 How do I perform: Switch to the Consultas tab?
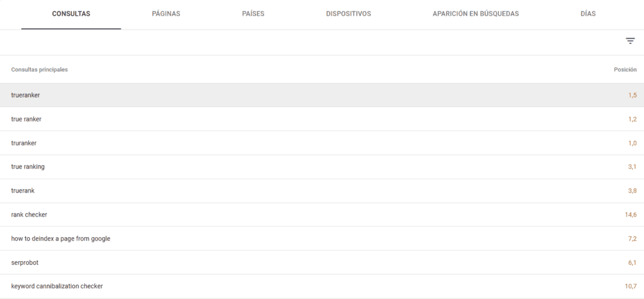[x=71, y=14]
